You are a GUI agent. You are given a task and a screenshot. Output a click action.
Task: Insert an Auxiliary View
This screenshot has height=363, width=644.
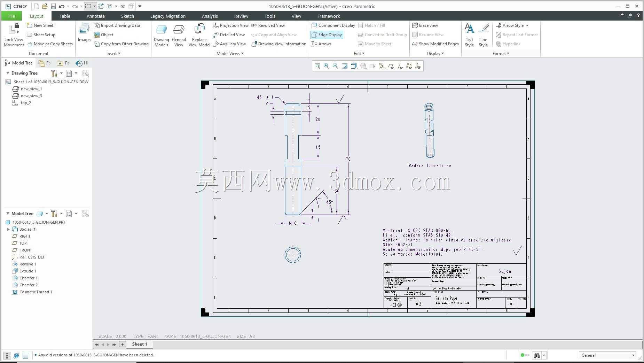(230, 44)
